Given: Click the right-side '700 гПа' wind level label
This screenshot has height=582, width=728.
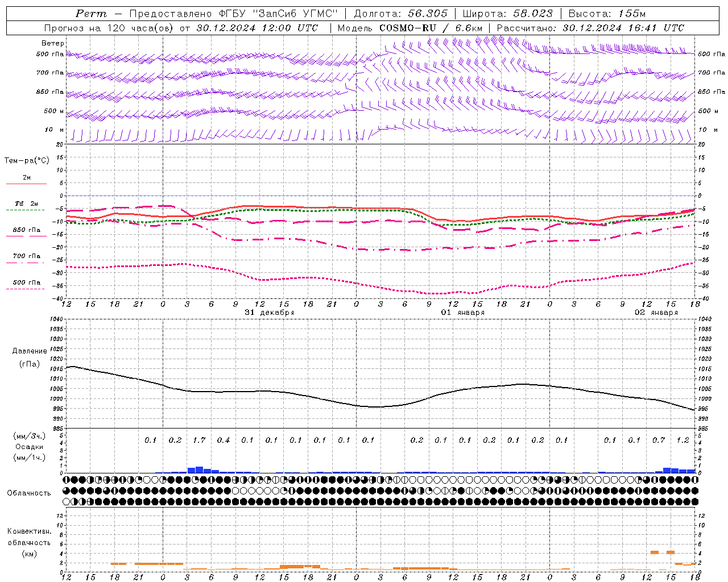Looking at the screenshot, I should tap(712, 73).
